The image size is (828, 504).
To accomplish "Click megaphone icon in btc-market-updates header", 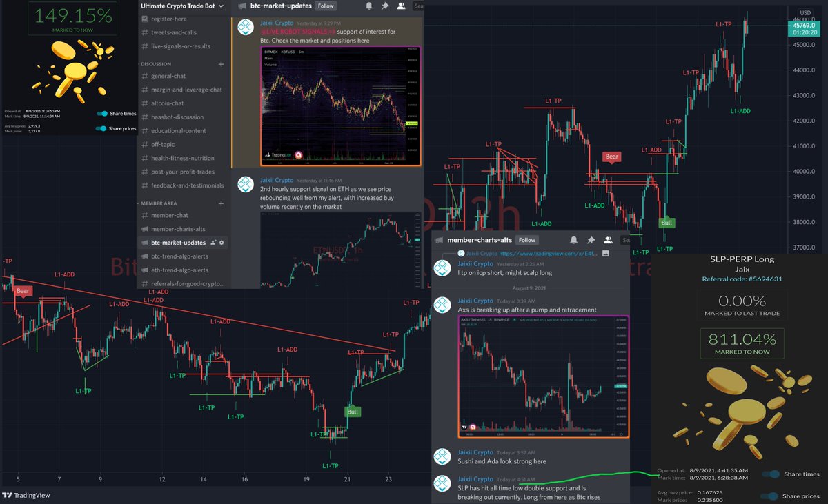I will pos(242,6).
